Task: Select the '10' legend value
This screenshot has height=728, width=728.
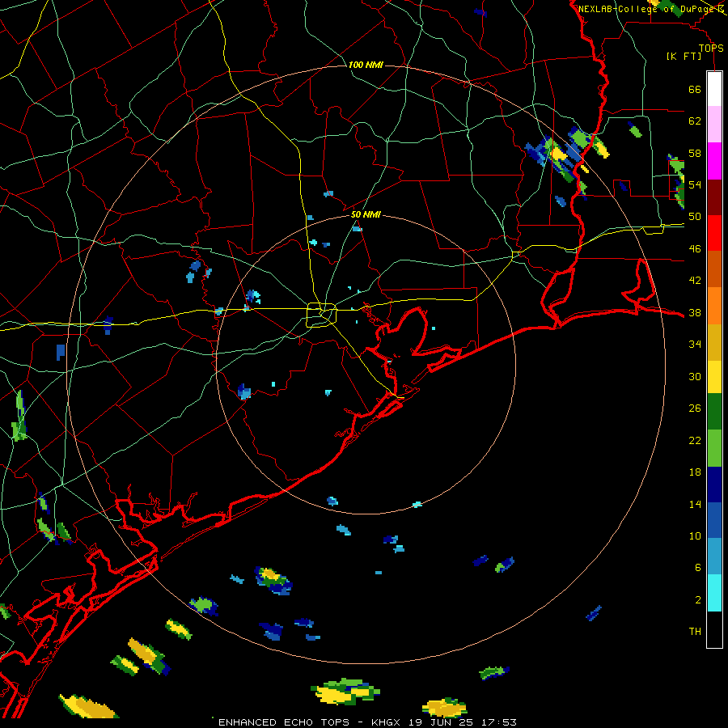Action: 695,535
